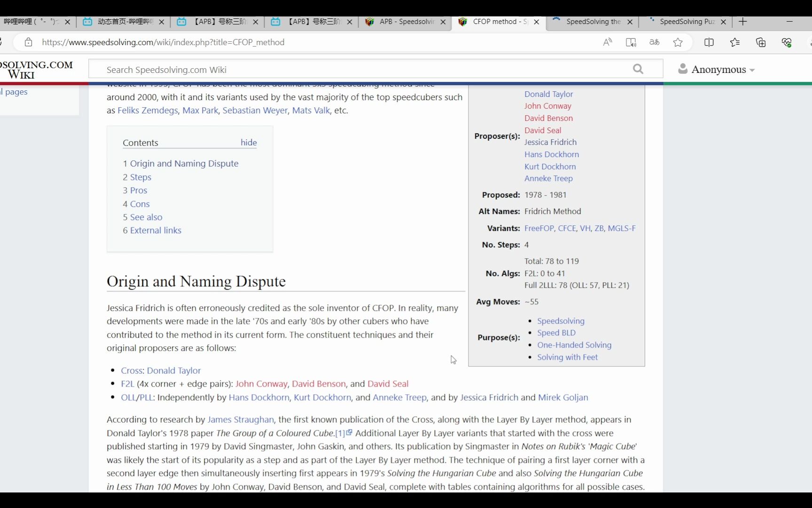Hide the Contents table

point(249,143)
